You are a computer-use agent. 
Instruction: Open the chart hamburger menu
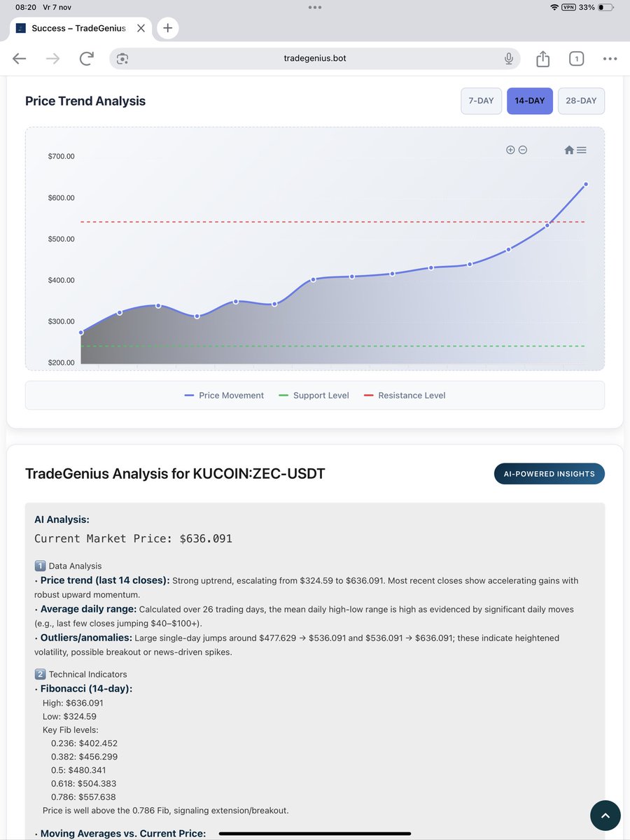click(x=582, y=150)
